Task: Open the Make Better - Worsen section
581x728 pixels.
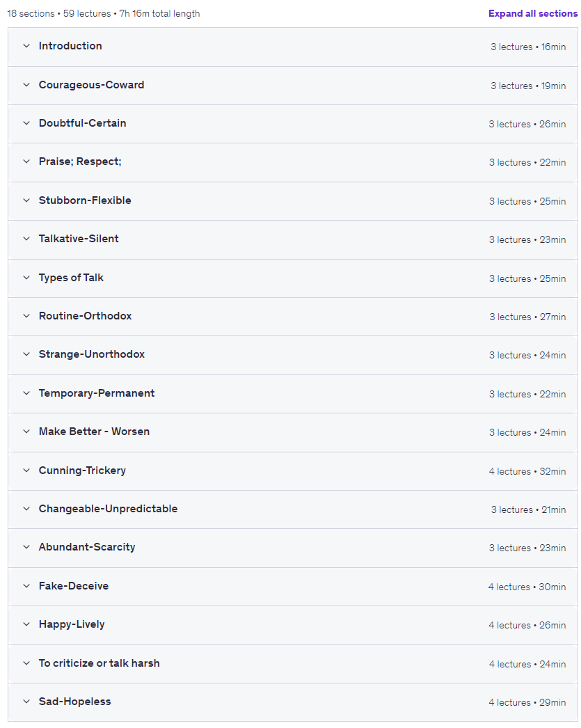Action: point(94,432)
